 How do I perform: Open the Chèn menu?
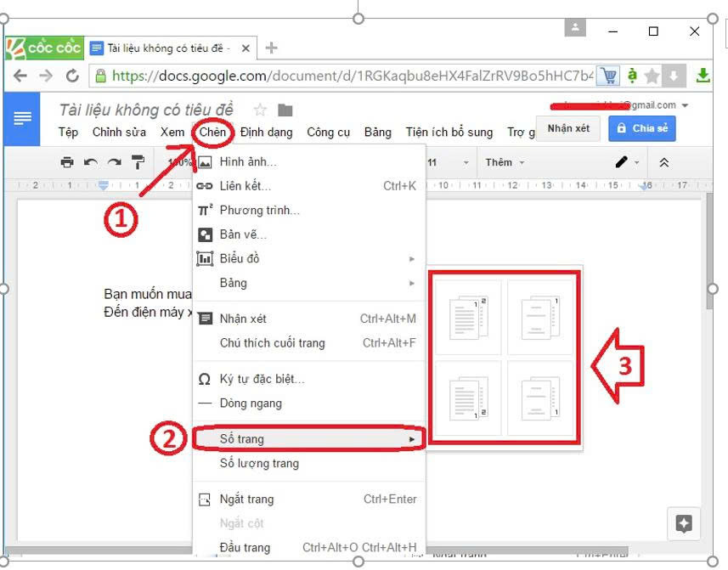click(x=213, y=132)
